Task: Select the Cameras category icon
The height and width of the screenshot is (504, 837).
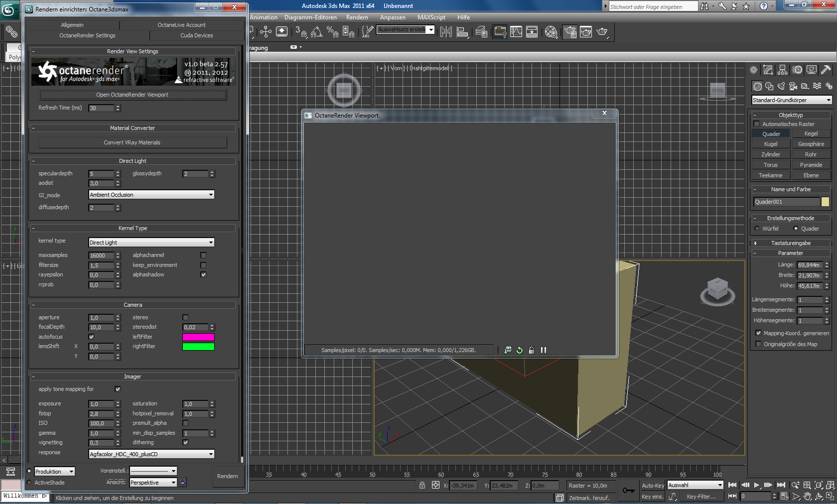Action: [793, 86]
